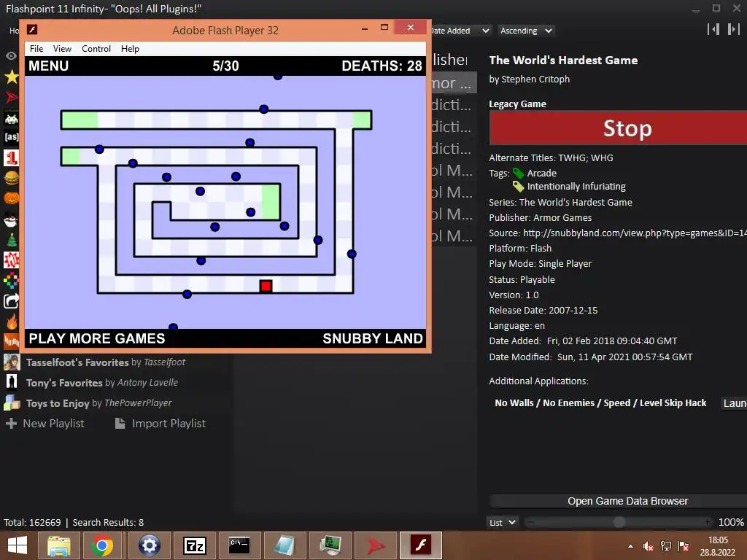Click the snubbyland.com source URL

tap(635, 233)
